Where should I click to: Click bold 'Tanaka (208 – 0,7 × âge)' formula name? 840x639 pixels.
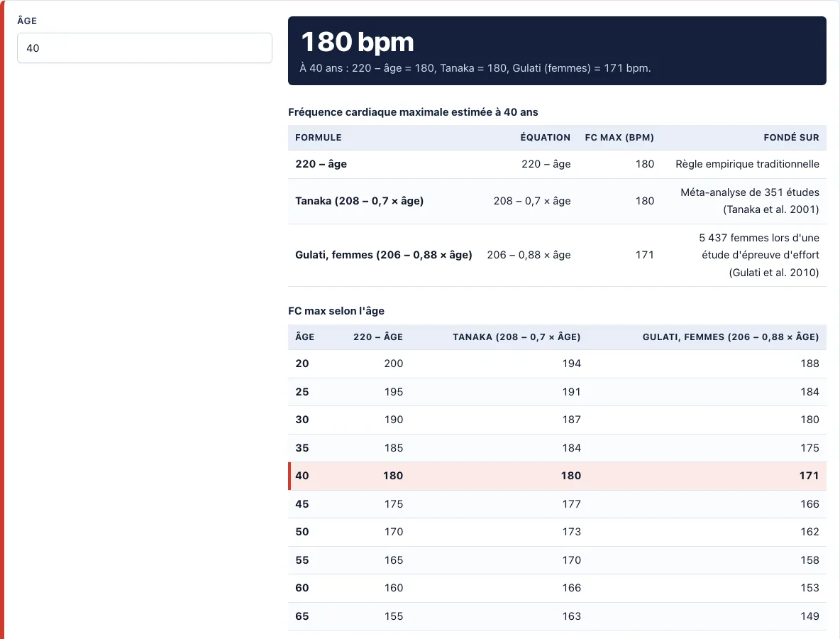click(x=360, y=201)
